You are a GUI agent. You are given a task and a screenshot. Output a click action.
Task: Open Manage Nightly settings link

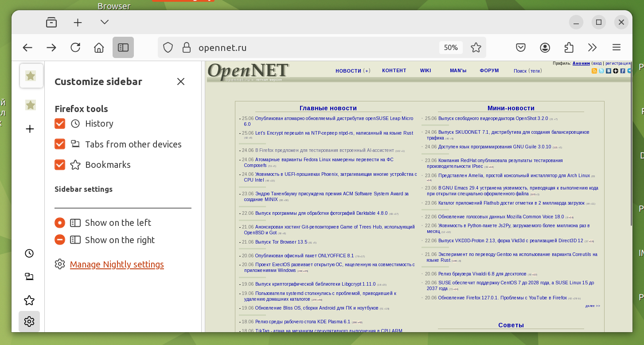117,264
